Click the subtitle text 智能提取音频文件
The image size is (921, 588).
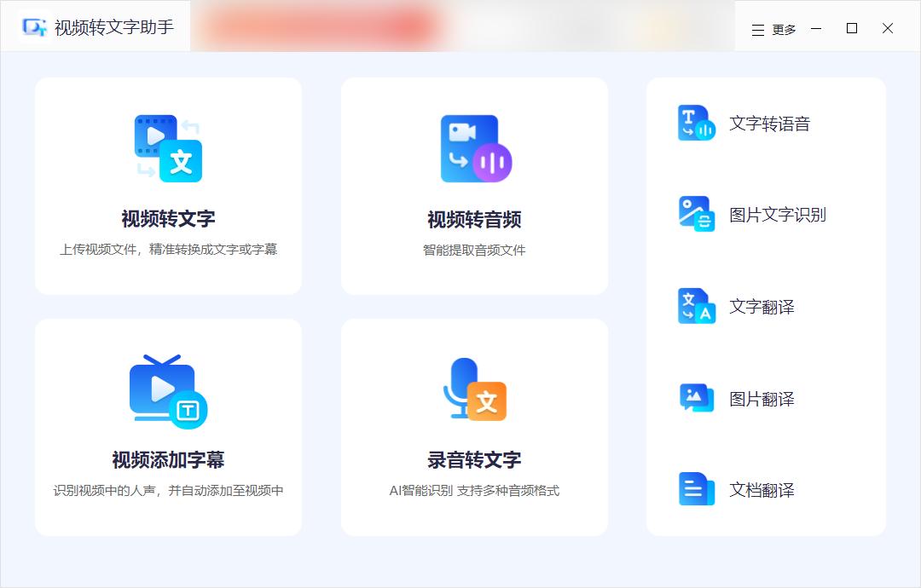[x=472, y=251]
